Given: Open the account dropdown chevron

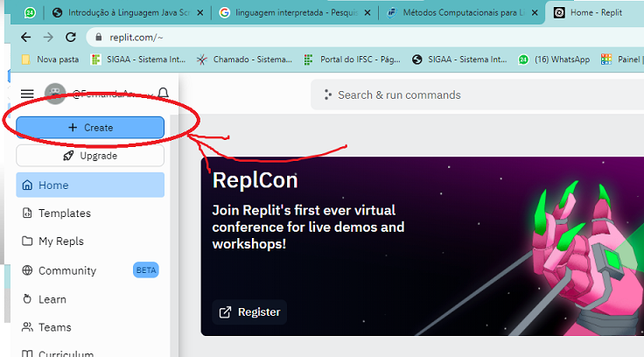Looking at the screenshot, I should pos(150,94).
